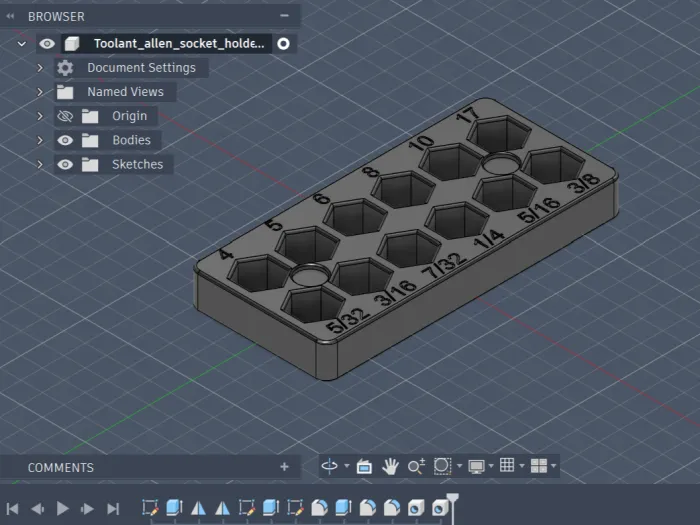Expand the Origin node
This screenshot has height=525, width=700.
40,116
